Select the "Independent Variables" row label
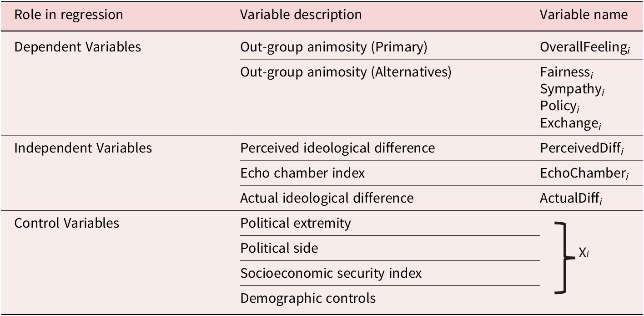Screen dimensions: 644x316 pyautogui.click(x=83, y=148)
